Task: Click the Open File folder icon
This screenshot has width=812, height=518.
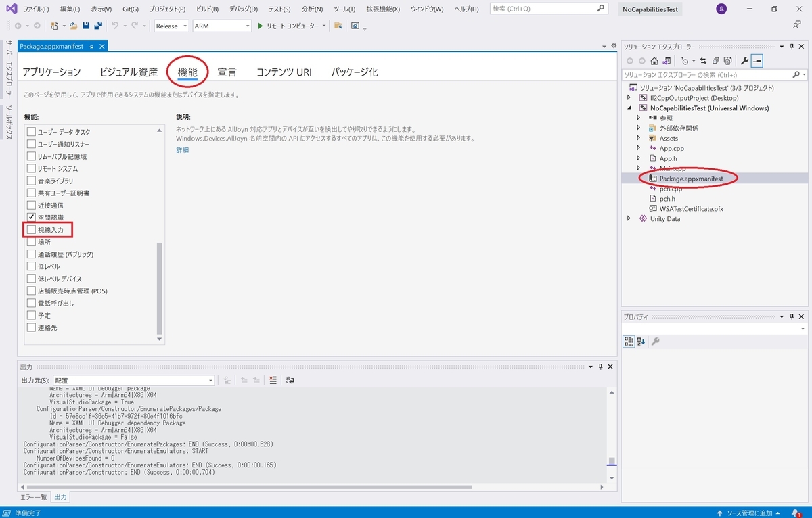Action: pos(73,26)
